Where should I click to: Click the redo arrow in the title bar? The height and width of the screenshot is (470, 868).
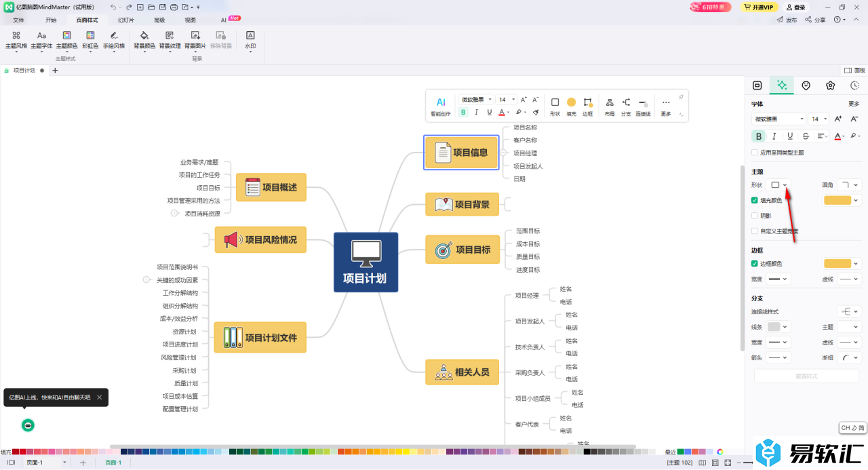tap(129, 7)
